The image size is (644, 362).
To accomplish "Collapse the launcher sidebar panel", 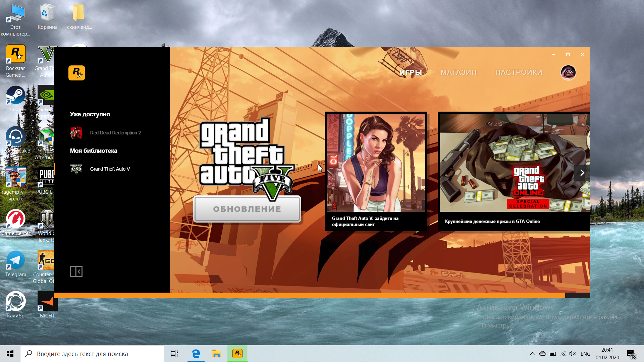I will 76,271.
